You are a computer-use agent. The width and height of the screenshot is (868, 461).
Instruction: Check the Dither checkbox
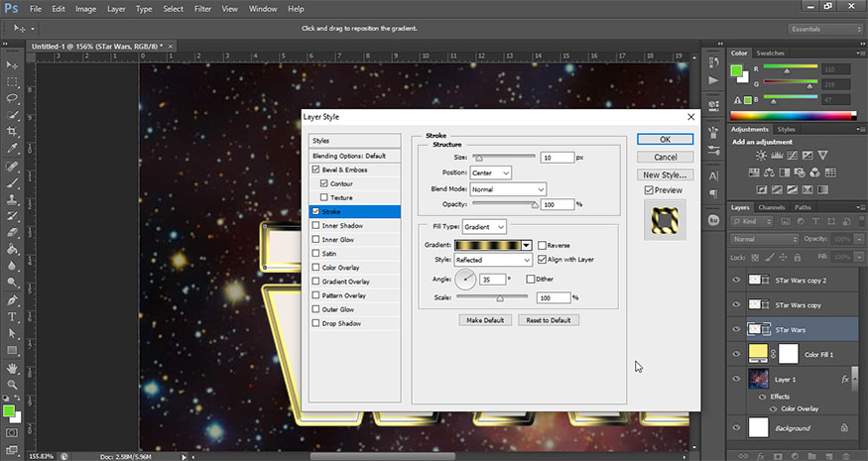[531, 279]
